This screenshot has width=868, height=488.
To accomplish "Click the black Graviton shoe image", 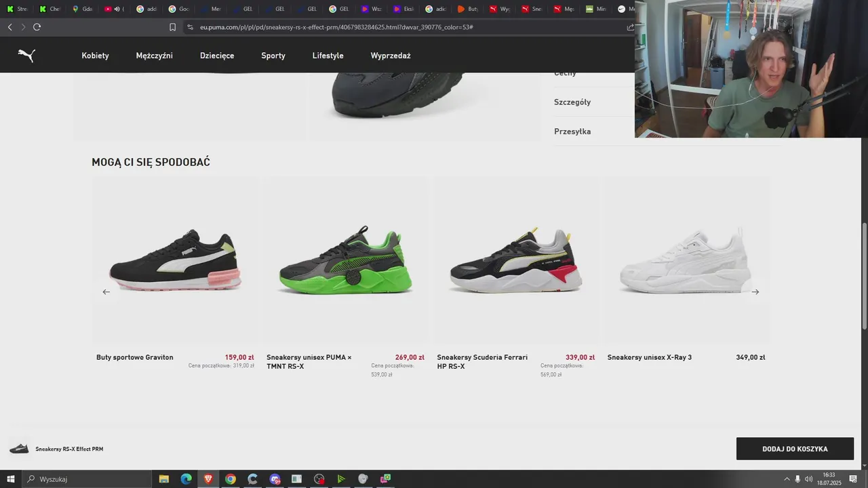I will coord(176,262).
